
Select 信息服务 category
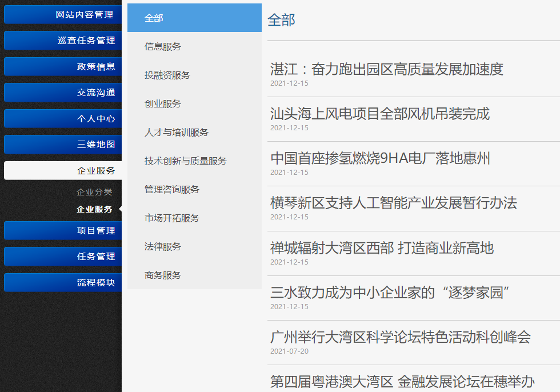pyautogui.click(x=195, y=46)
